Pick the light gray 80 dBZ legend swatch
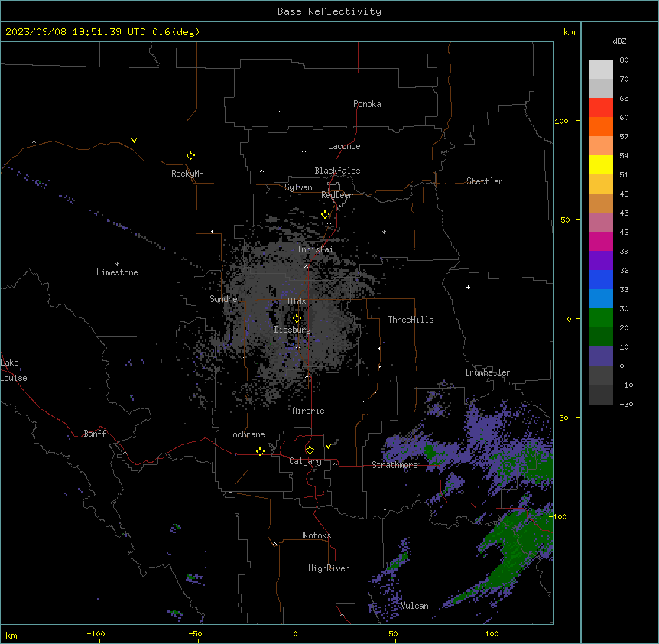The width and height of the screenshot is (659, 644). (601, 70)
